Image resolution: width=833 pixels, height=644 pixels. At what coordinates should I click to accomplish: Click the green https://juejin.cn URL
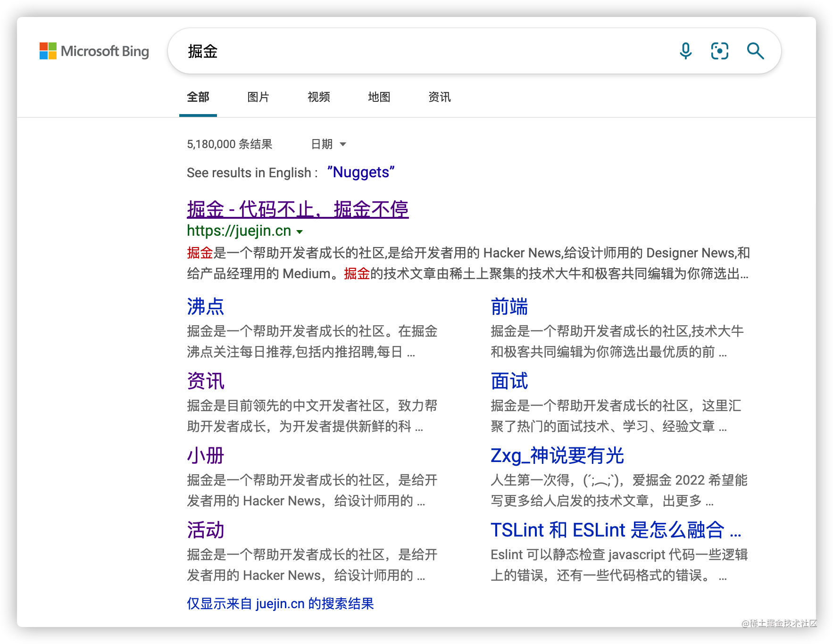coord(239,231)
